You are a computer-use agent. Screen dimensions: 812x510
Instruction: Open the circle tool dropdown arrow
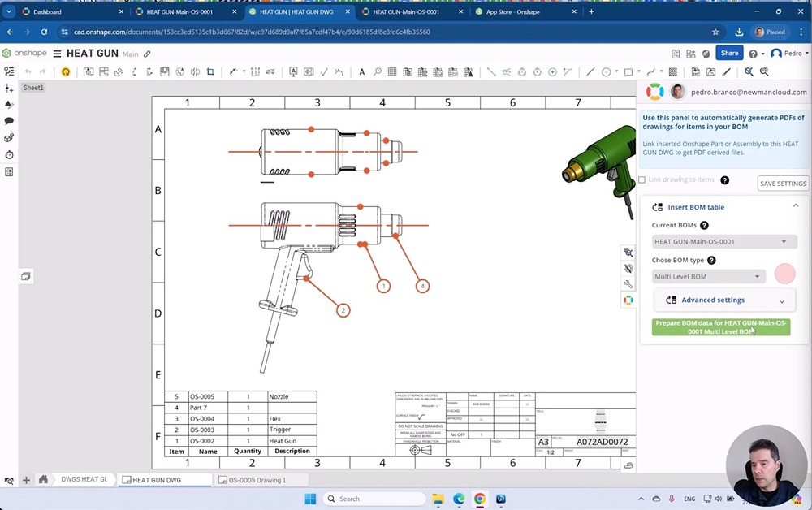click(x=616, y=71)
